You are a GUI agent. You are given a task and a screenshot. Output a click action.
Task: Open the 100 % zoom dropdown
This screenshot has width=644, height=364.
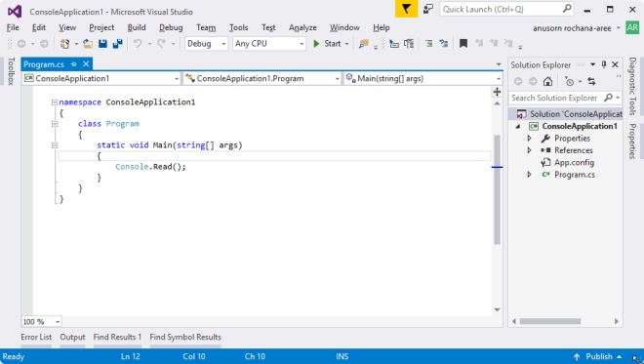(42, 322)
